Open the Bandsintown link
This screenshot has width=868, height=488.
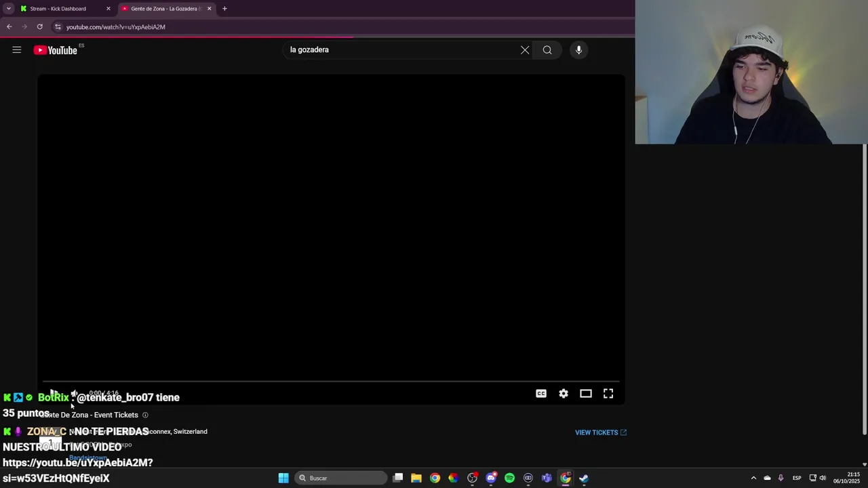(x=88, y=458)
